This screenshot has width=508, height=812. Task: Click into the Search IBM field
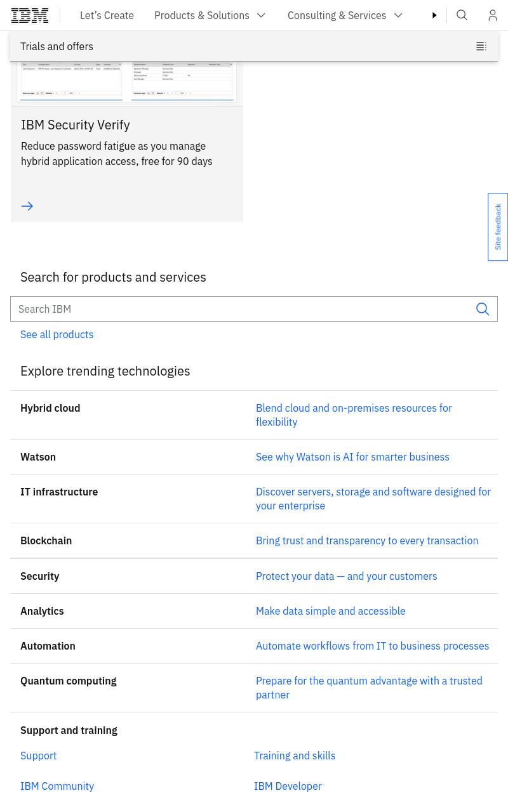[x=240, y=309]
